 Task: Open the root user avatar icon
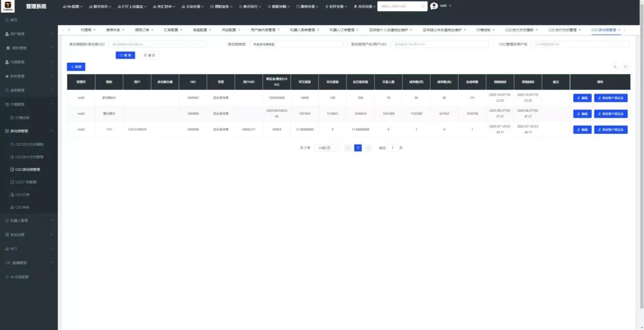[434, 6]
